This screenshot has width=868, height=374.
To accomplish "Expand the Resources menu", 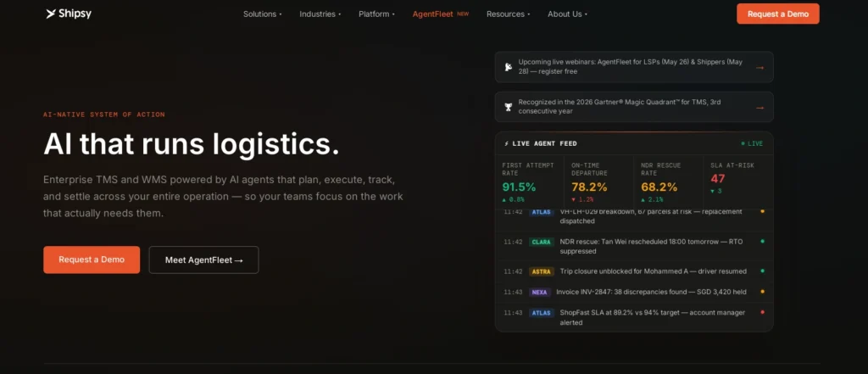I will tap(509, 14).
